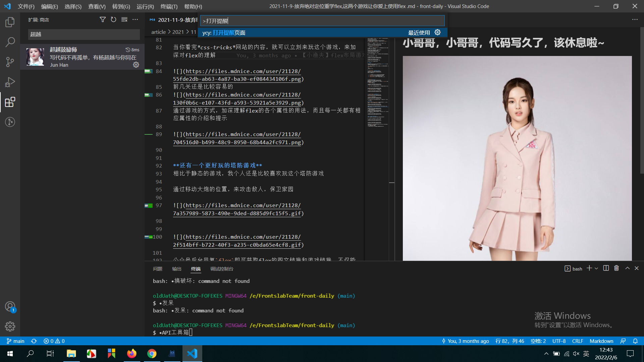Maximize the terminal panel with chevron-up
The height and width of the screenshot is (362, 644).
coord(627,268)
